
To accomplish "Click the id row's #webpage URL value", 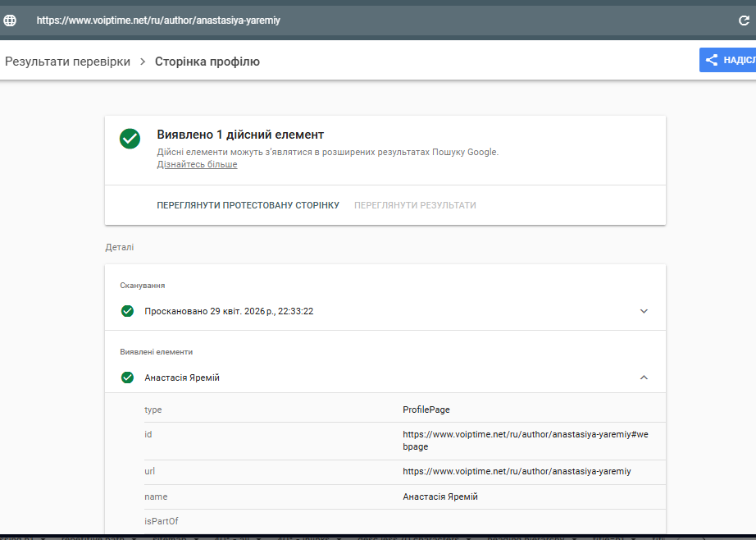I will tap(525, 441).
